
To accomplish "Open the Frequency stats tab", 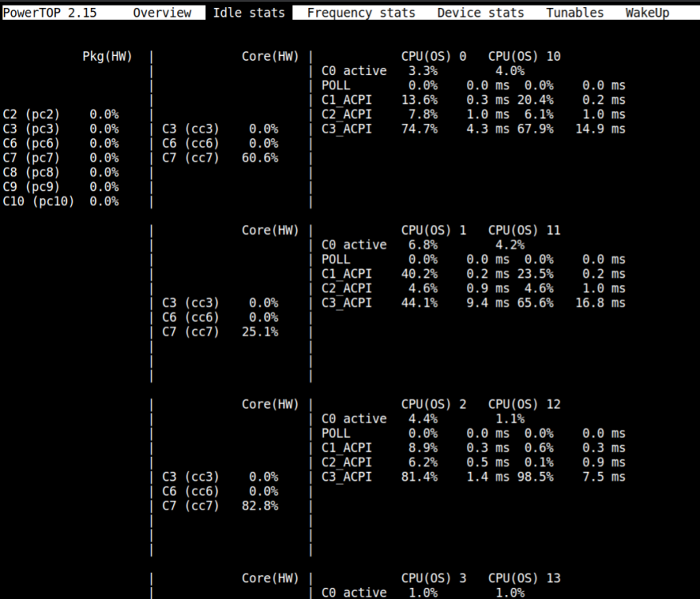I will (361, 13).
